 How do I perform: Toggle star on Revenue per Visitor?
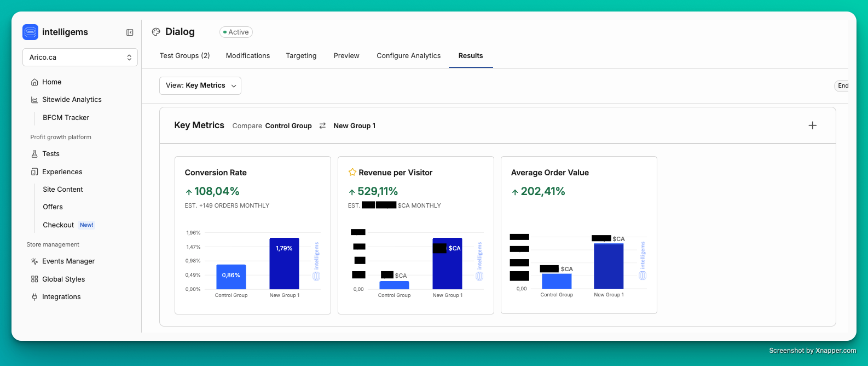click(x=352, y=173)
